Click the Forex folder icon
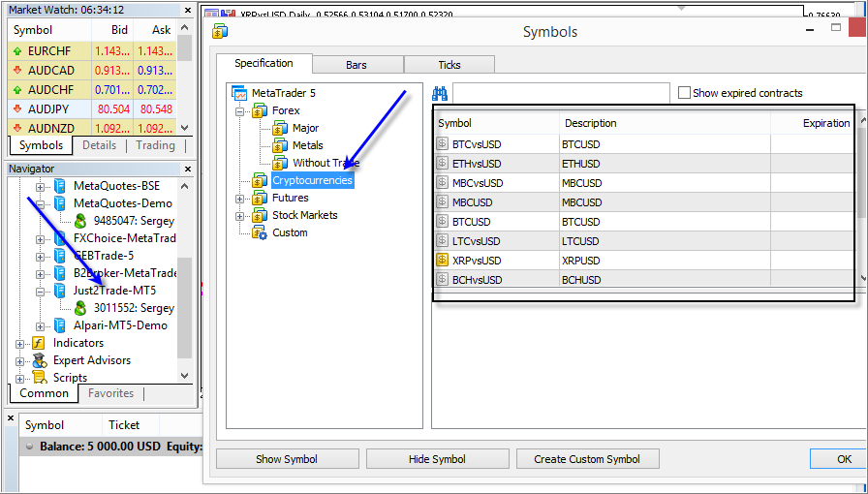Image resolution: width=868 pixels, height=494 pixels. pyautogui.click(x=260, y=110)
